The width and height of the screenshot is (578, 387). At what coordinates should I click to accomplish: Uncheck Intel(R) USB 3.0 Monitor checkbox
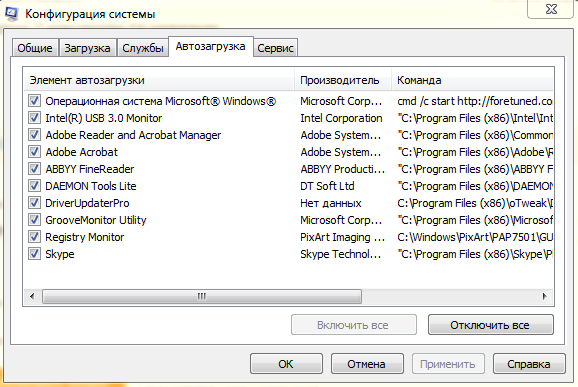coord(34,118)
